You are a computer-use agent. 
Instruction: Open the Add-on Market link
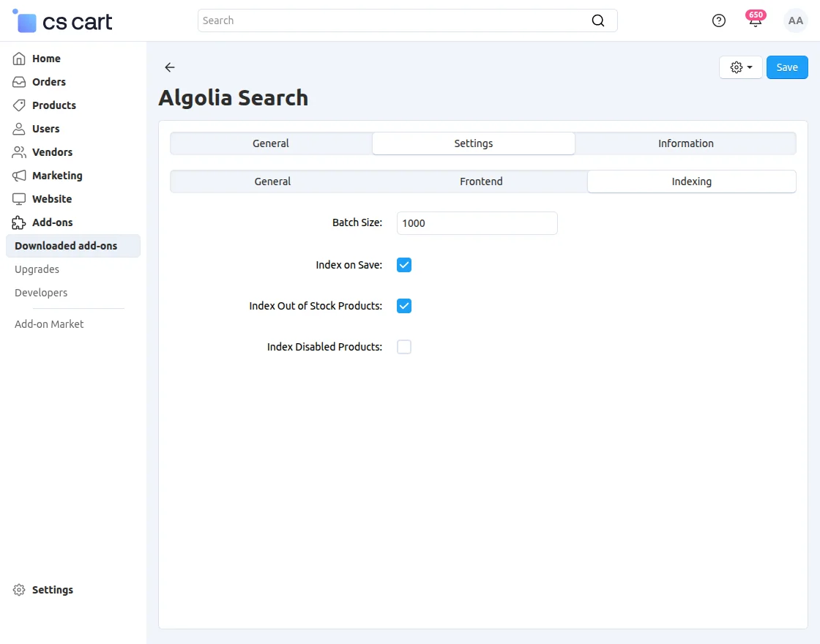click(49, 324)
